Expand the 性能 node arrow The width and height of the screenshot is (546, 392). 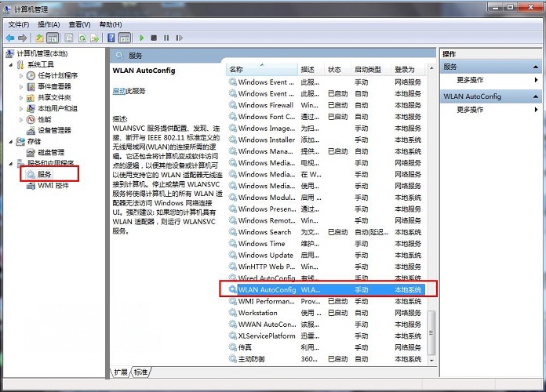click(21, 120)
